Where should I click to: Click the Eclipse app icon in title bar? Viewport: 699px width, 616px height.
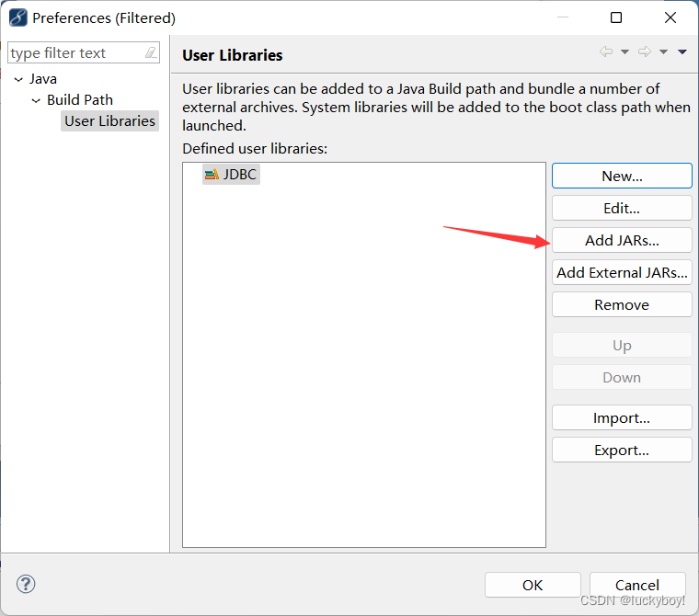pos(18,17)
